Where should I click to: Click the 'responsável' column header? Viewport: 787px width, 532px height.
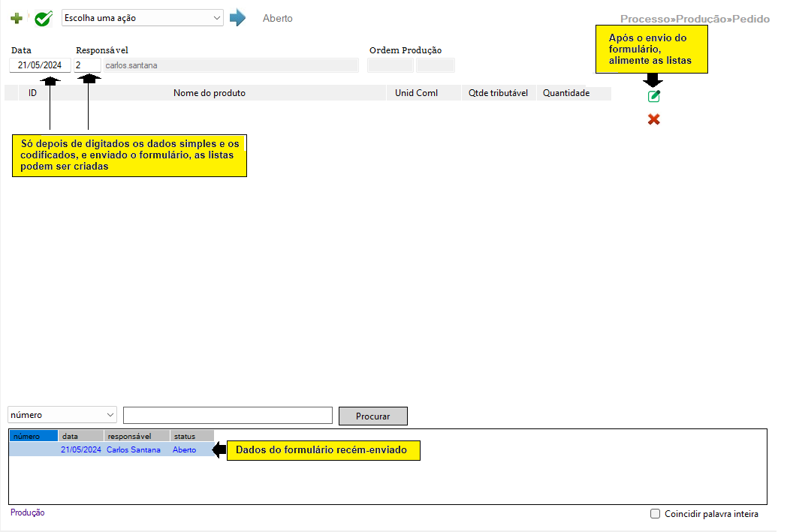137,436
